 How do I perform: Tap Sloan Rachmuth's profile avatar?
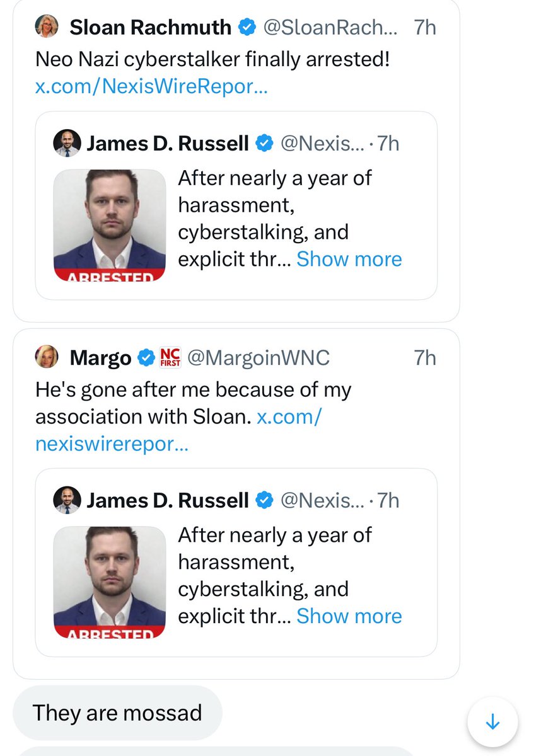[x=47, y=27]
